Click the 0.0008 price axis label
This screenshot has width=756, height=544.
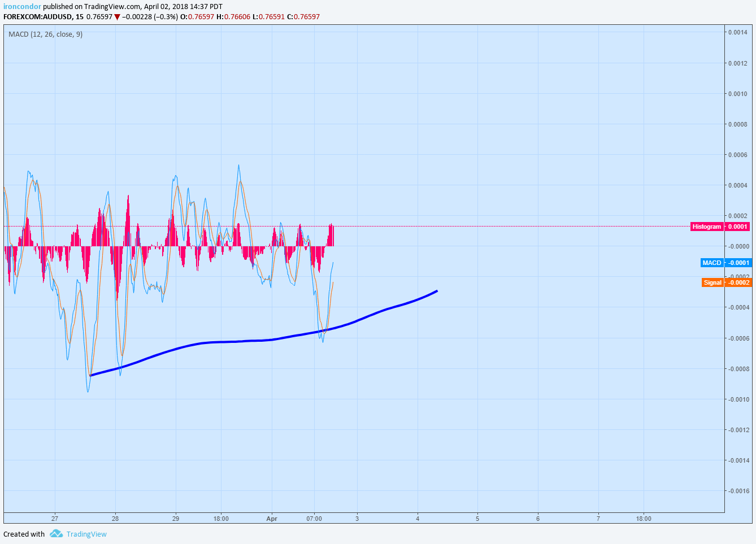click(x=737, y=124)
